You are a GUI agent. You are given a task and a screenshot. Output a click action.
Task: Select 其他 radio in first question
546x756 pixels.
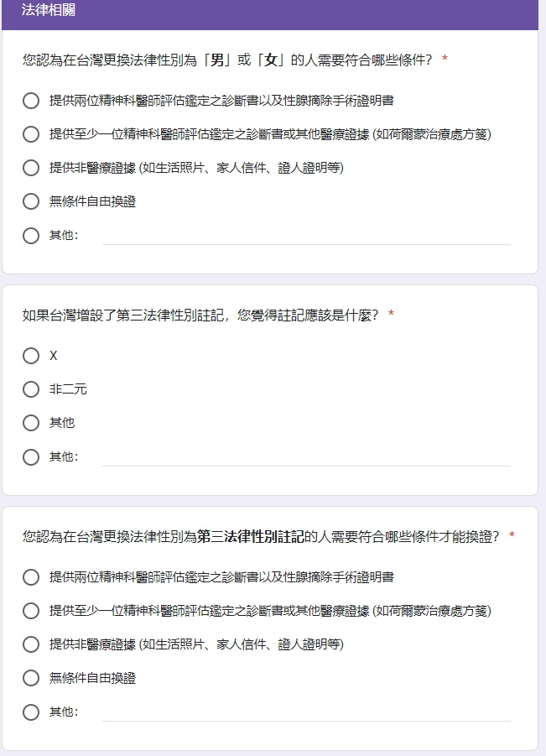31,236
